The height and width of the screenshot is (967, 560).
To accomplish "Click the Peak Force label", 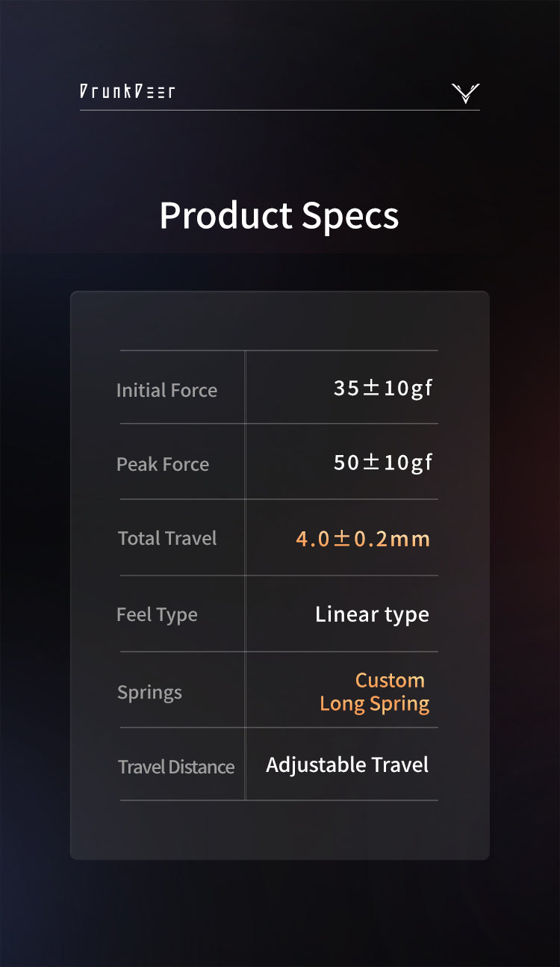I will point(163,464).
